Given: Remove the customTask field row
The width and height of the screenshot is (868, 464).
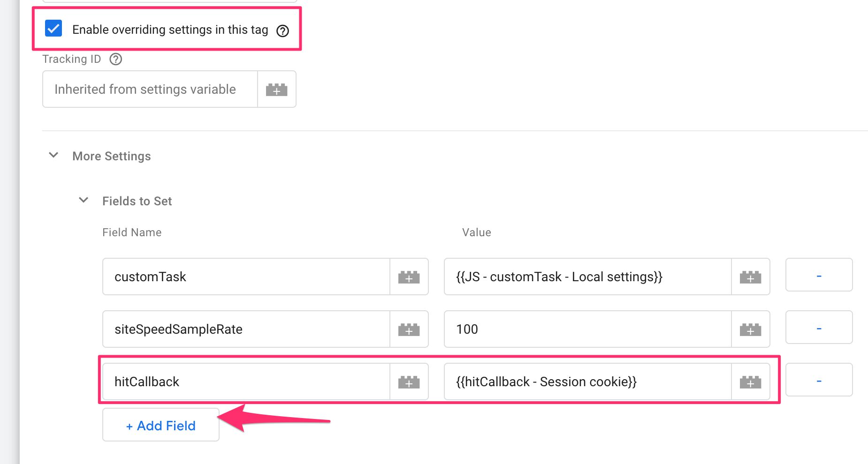Looking at the screenshot, I should click(819, 275).
